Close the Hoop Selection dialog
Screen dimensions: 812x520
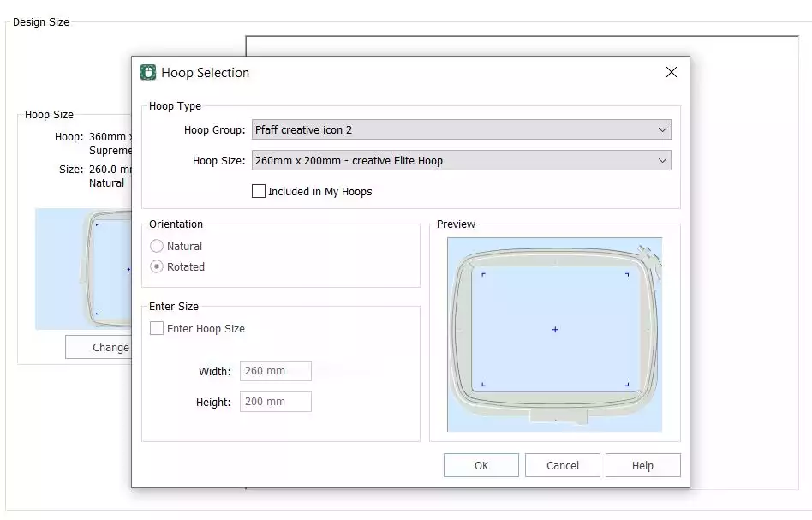click(672, 72)
